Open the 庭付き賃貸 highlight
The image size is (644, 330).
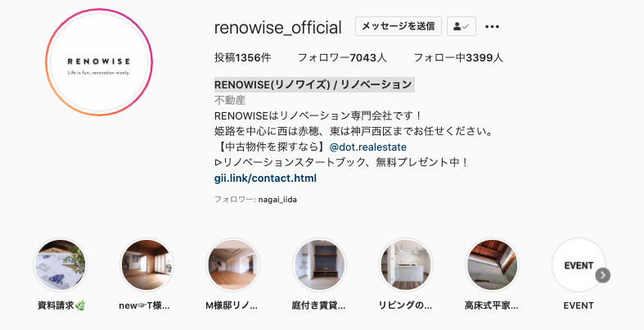319,265
